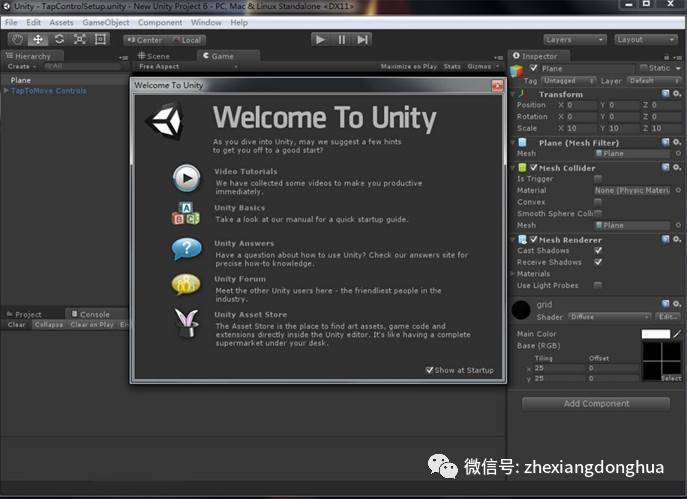Click the Unity Basics ABC blocks icon
This screenshot has width=687, height=499.
click(x=186, y=213)
